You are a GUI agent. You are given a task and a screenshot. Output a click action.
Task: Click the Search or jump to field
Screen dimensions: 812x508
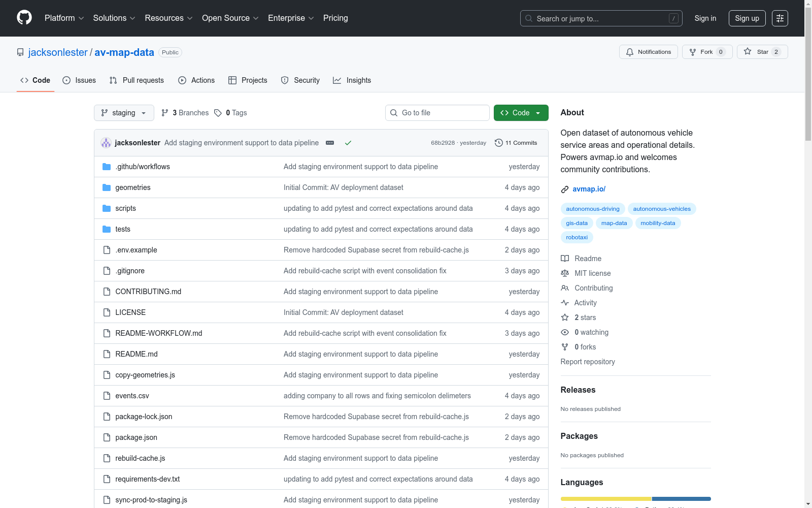coord(601,18)
